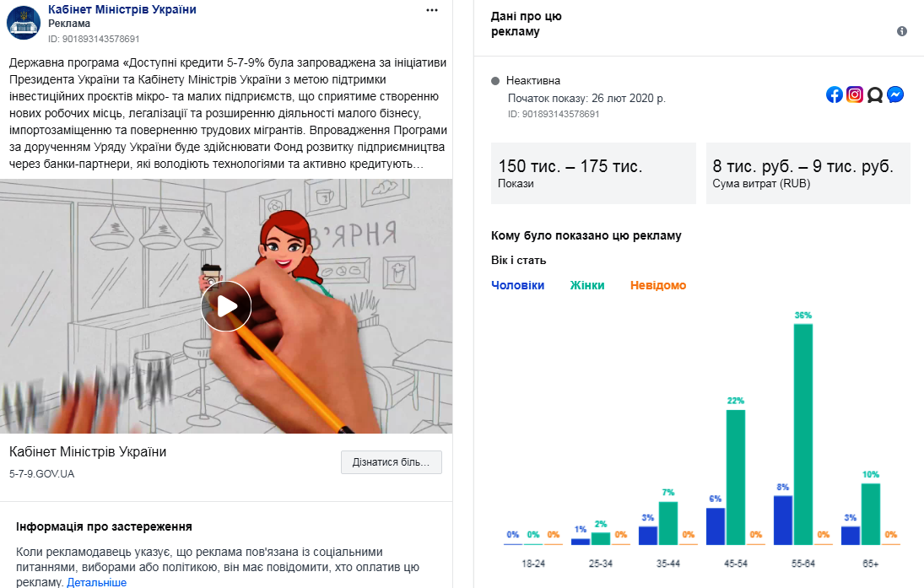The image size is (924, 588).
Task: Click the blue 8% bar for 55-64
Action: (x=782, y=521)
